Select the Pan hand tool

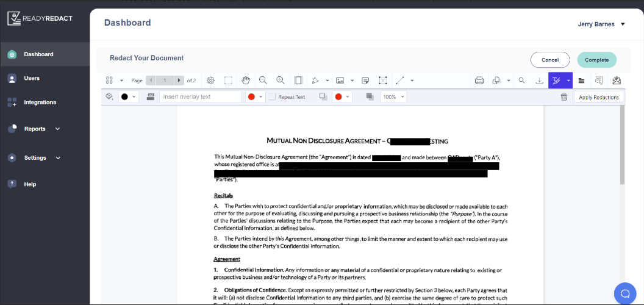point(246,81)
